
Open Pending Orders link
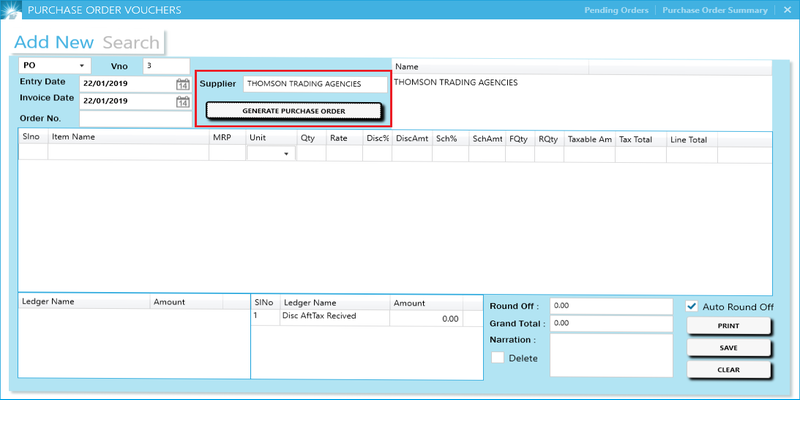coord(616,10)
